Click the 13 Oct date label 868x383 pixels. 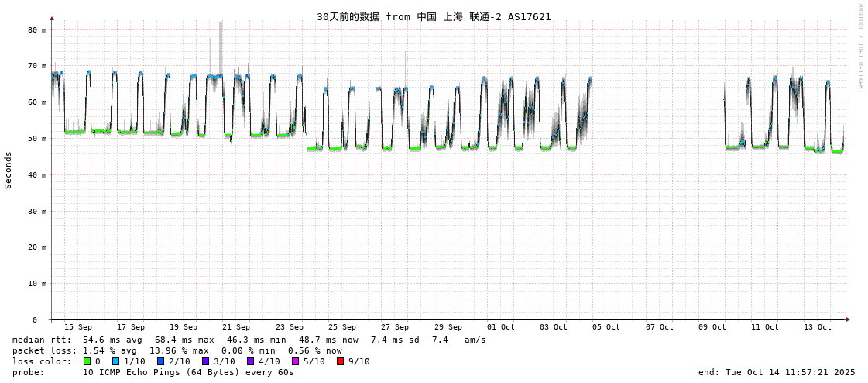click(x=818, y=327)
